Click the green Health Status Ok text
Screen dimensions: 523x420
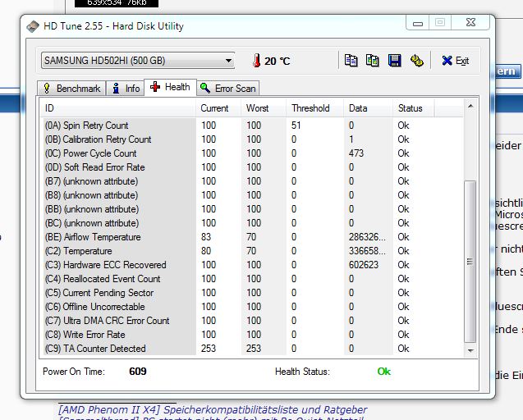384,372
